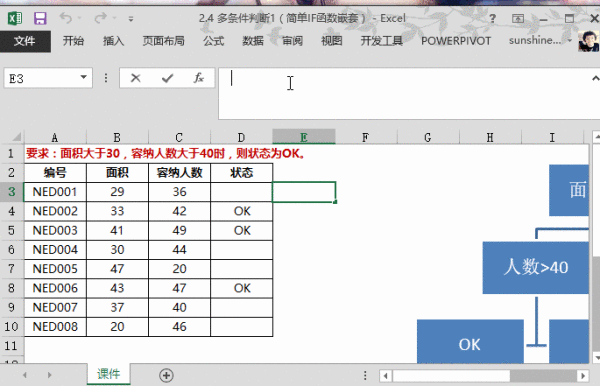
Task: Switch to the 页面布局 ribbon tab
Action: (163, 41)
